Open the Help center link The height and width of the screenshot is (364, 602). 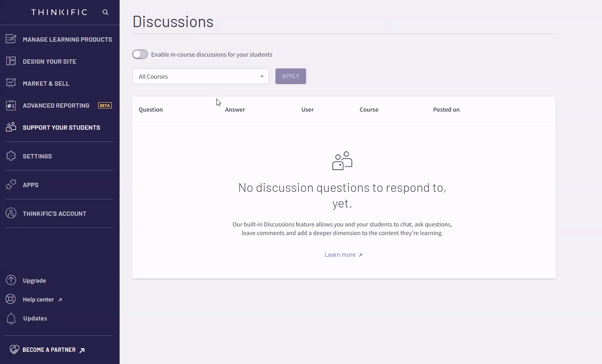point(38,300)
